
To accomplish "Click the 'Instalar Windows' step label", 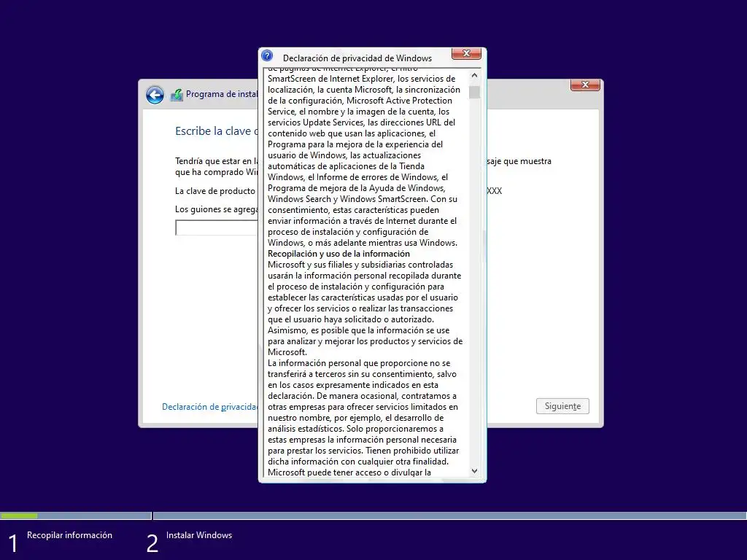I will [x=199, y=535].
